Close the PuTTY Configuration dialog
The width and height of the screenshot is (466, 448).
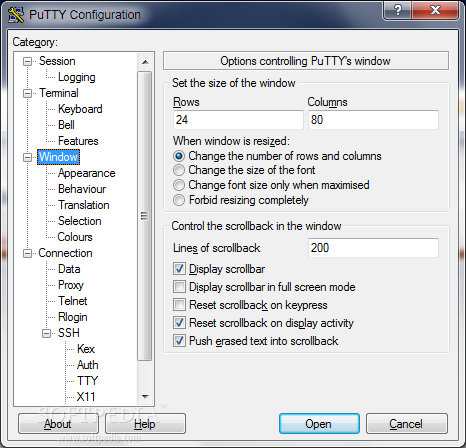435,10
